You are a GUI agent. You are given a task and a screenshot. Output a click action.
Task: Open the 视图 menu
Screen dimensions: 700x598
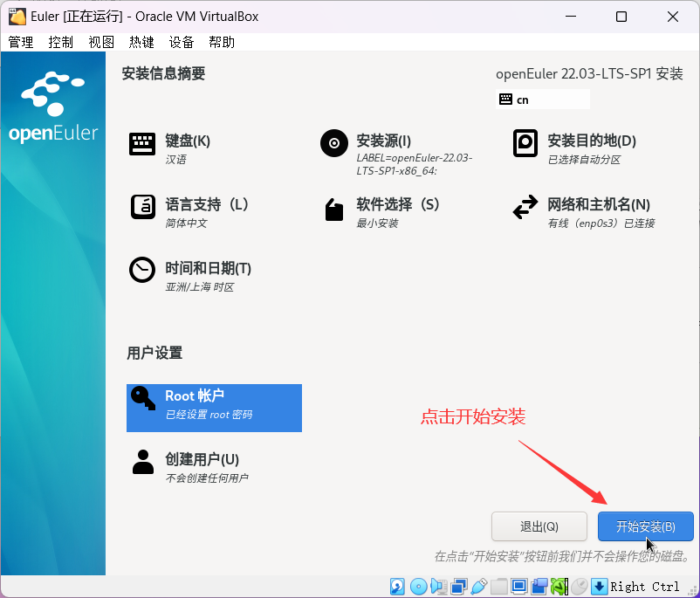pos(101,43)
